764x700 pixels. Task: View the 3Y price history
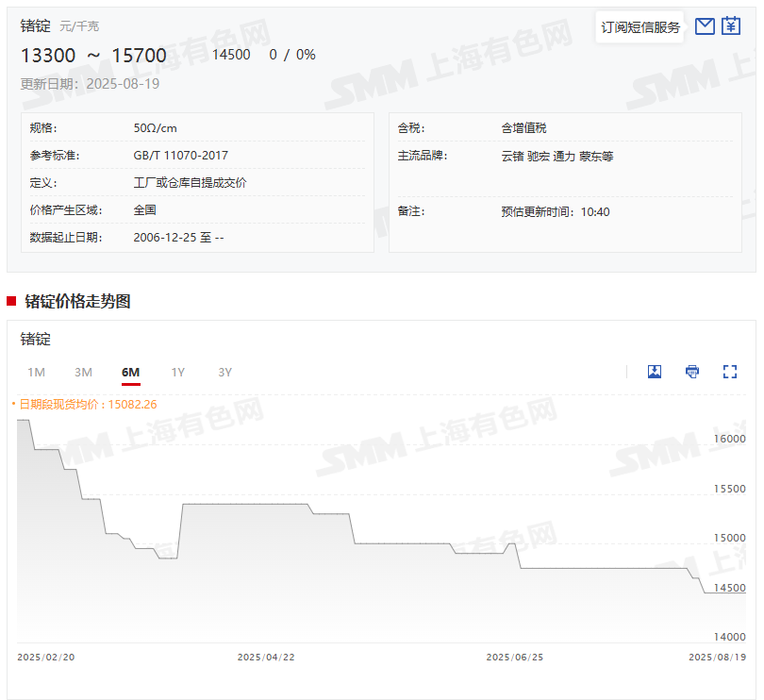click(224, 372)
